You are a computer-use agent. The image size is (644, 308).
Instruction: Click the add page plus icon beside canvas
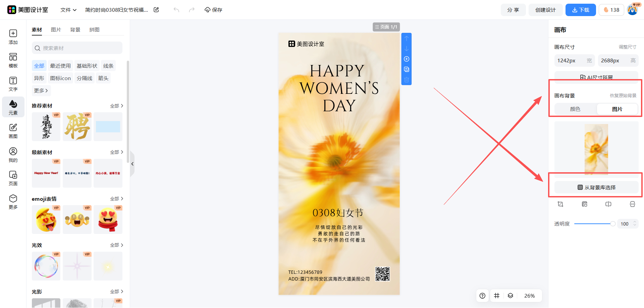coord(407,59)
